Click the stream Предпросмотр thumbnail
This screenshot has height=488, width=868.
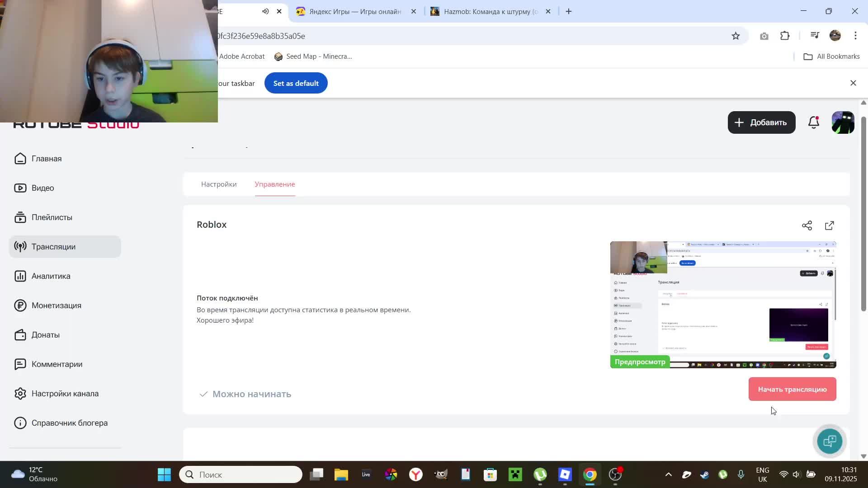pos(723,305)
